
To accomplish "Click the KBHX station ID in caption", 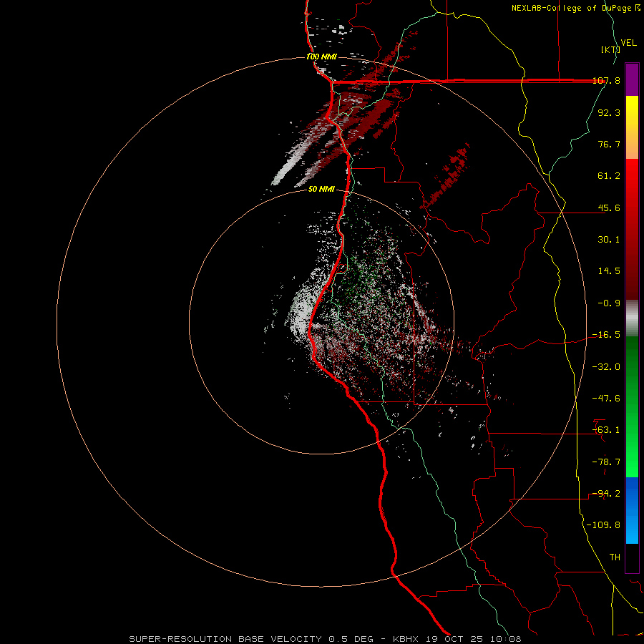I will 406,639.
